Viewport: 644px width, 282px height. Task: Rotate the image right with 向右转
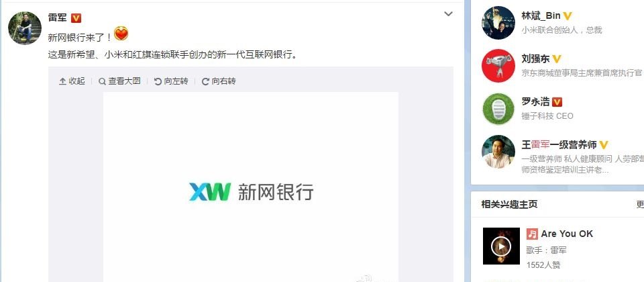click(219, 81)
